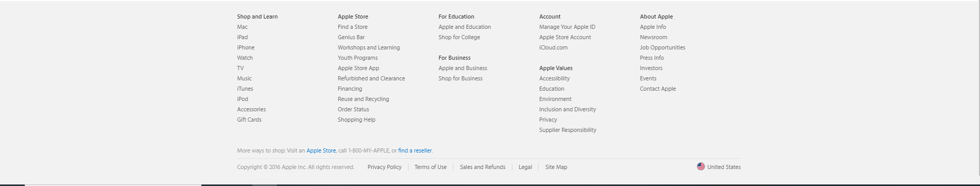Open the Gift Cards link
980x186 pixels.
(x=249, y=120)
